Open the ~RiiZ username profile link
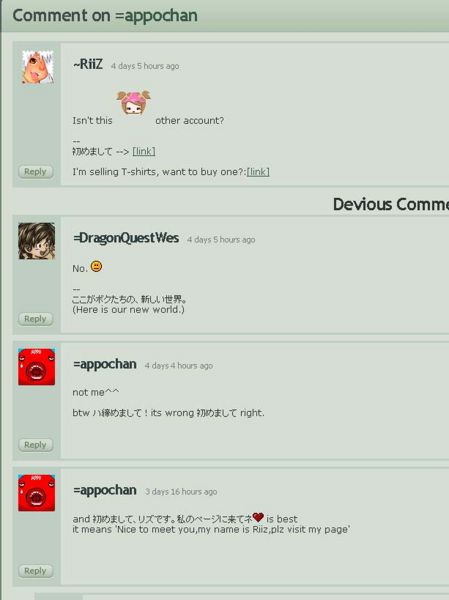The width and height of the screenshot is (449, 600). click(88, 64)
